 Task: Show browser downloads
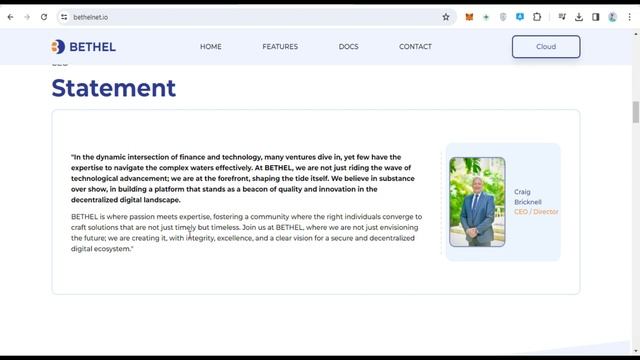579,17
